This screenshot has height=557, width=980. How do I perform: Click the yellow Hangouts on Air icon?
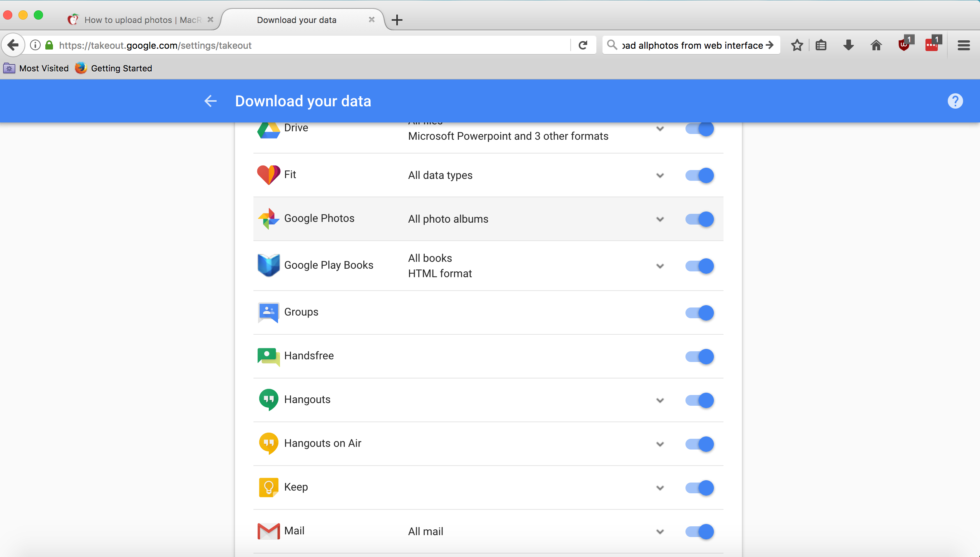tap(268, 443)
